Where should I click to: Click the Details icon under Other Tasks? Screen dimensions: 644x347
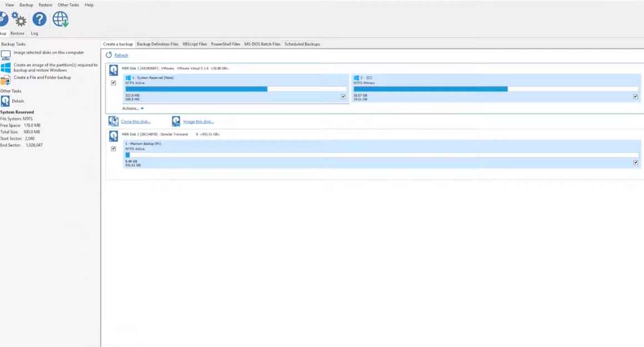[x=6, y=101]
